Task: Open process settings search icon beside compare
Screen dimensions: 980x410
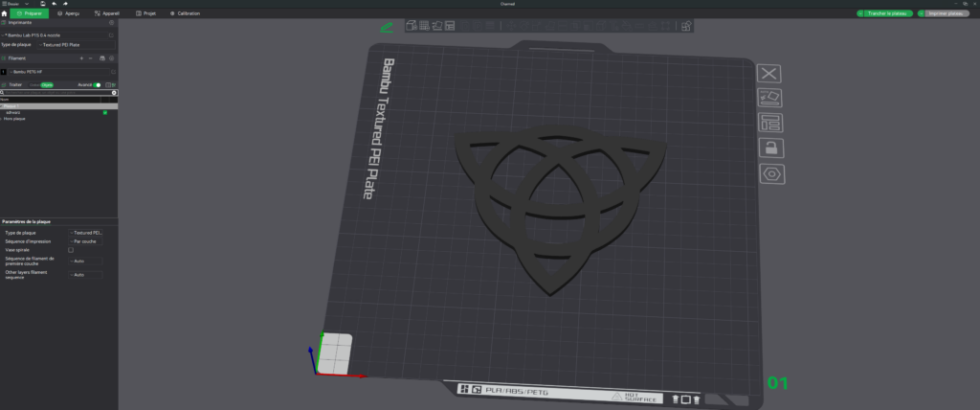Action: [x=114, y=84]
